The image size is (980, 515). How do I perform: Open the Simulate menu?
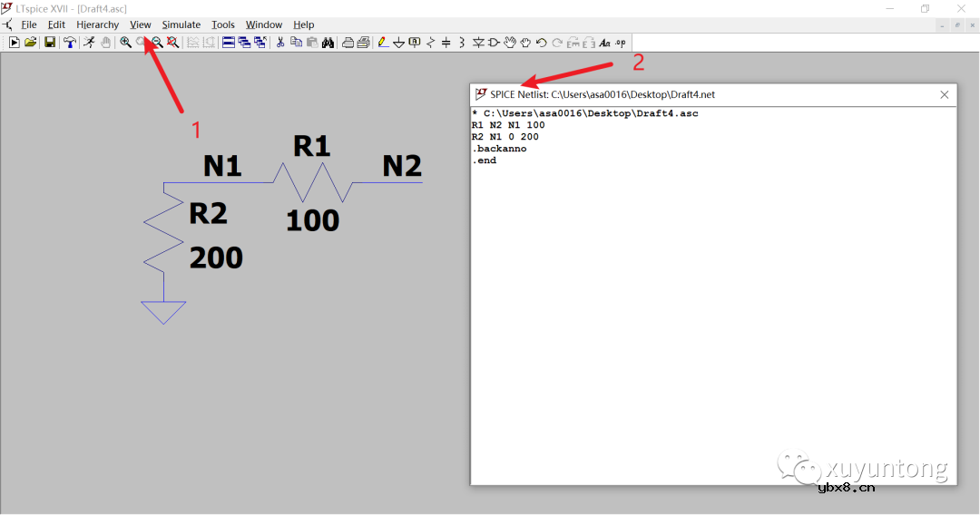(181, 24)
